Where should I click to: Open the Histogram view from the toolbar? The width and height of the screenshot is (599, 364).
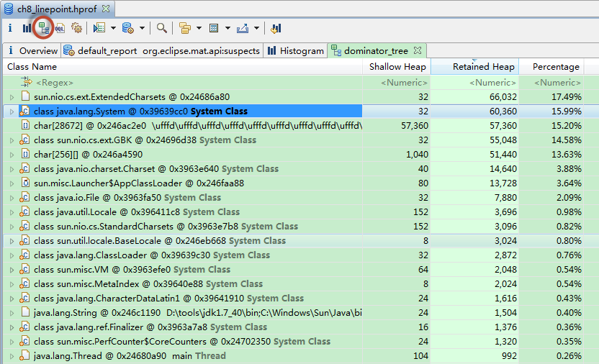coord(27,28)
